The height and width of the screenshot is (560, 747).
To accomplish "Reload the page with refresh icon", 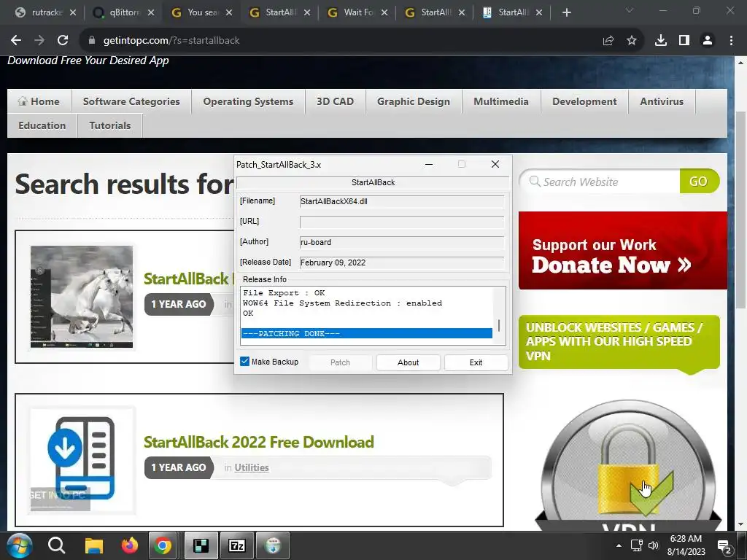I will coord(63,41).
